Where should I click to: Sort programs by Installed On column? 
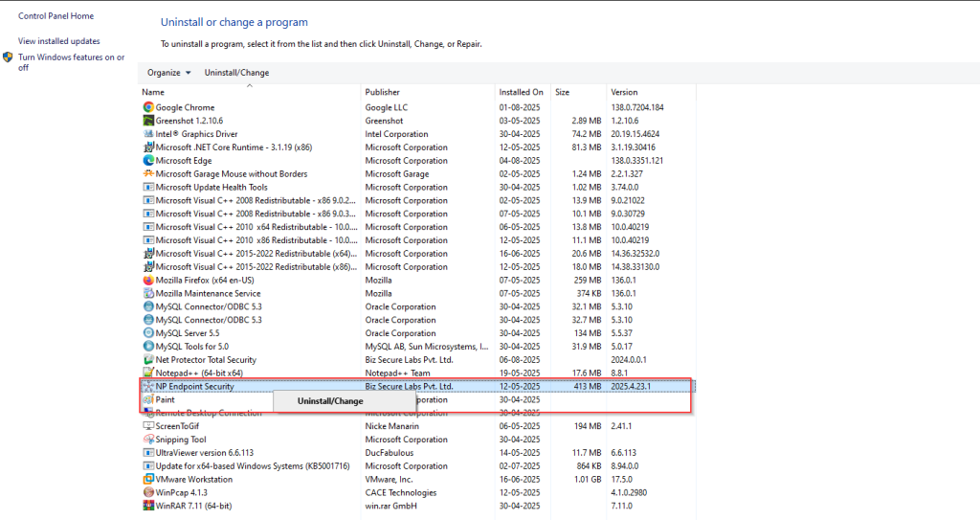click(x=521, y=92)
